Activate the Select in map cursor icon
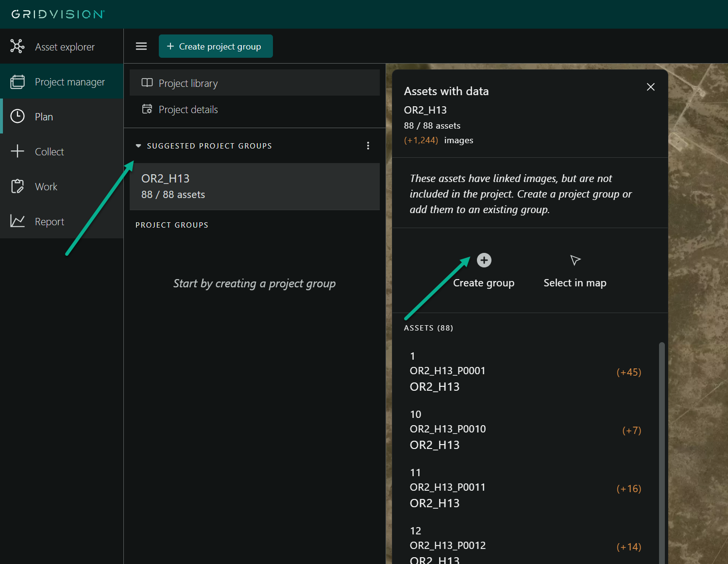The height and width of the screenshot is (564, 728). point(575,261)
